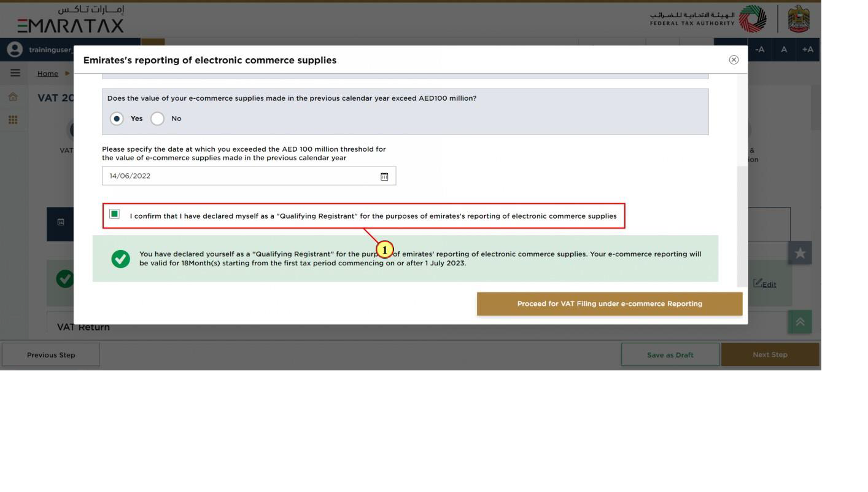Close the e-commerce reporting dialog

click(734, 60)
